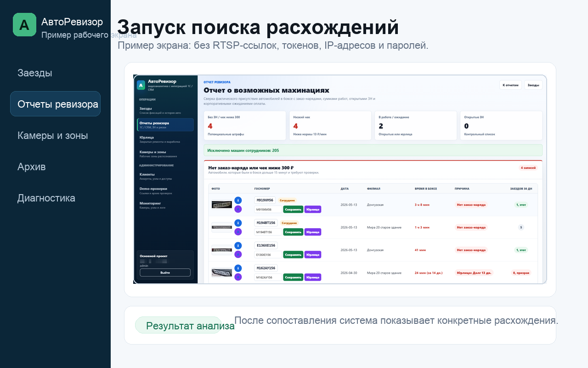Image resolution: width=588 pixels, height=368 pixels.
Task: Click the blue info icon for M919XM56
Action: tap(238, 200)
